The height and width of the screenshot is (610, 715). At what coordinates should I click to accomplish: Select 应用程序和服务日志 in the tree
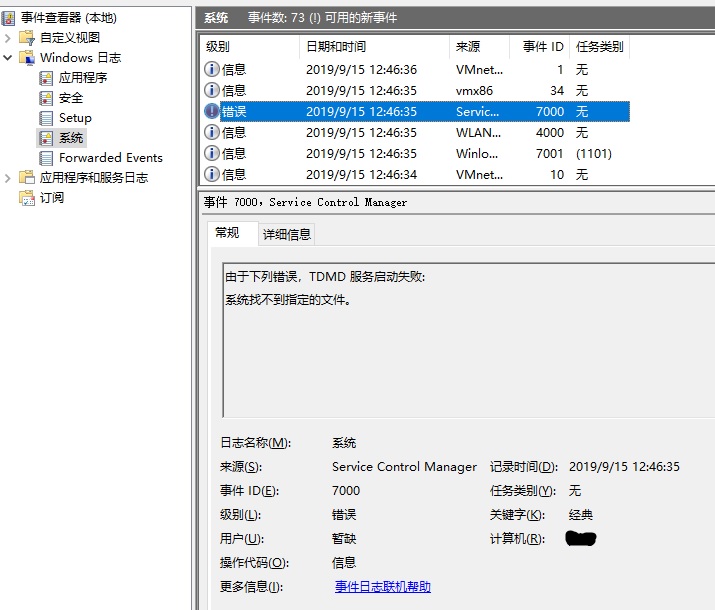pyautogui.click(x=93, y=177)
